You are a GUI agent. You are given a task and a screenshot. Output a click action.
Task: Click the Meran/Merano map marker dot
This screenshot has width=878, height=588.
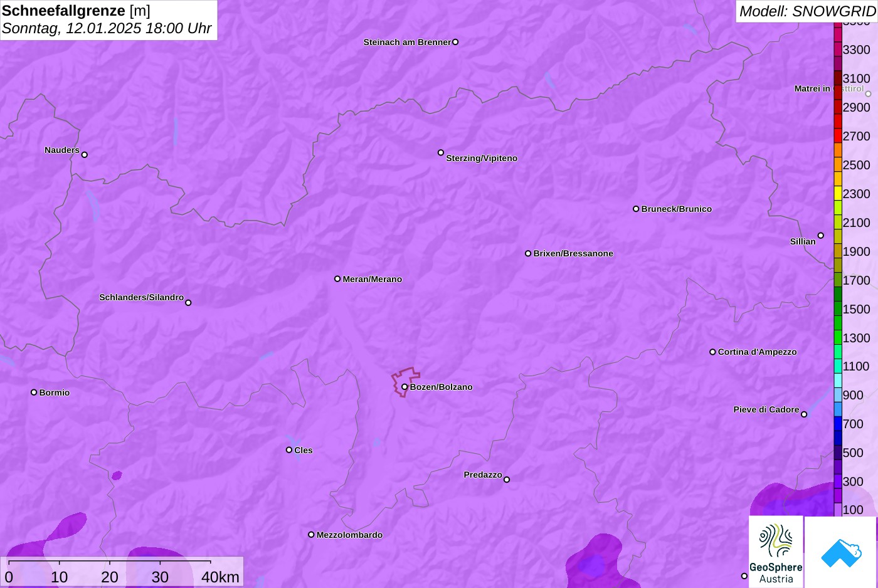337,279
